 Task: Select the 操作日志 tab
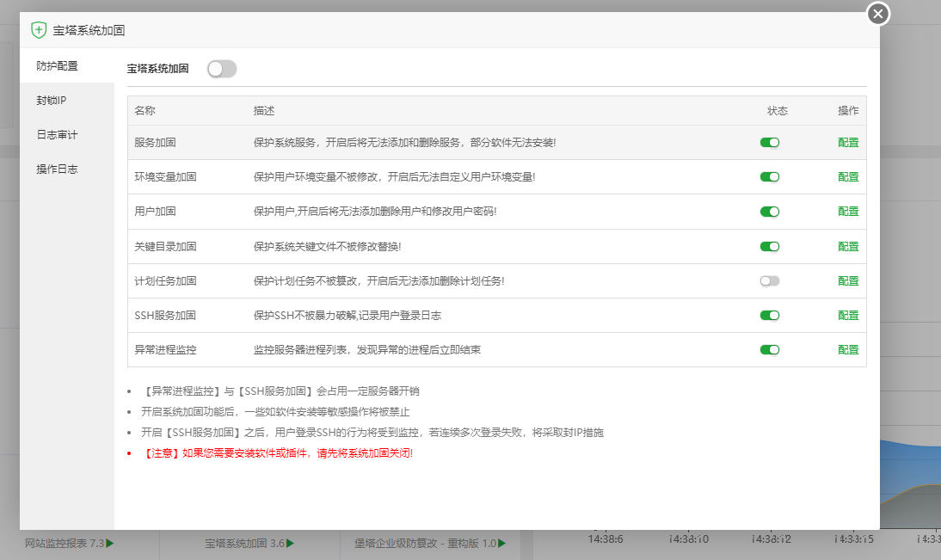(x=57, y=169)
